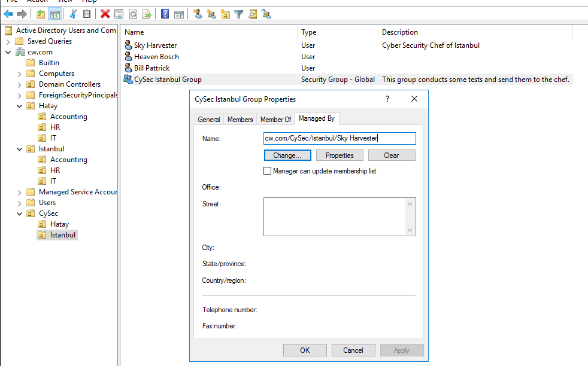Switch to the Member Of tab
The image size is (588, 366).
275,120
